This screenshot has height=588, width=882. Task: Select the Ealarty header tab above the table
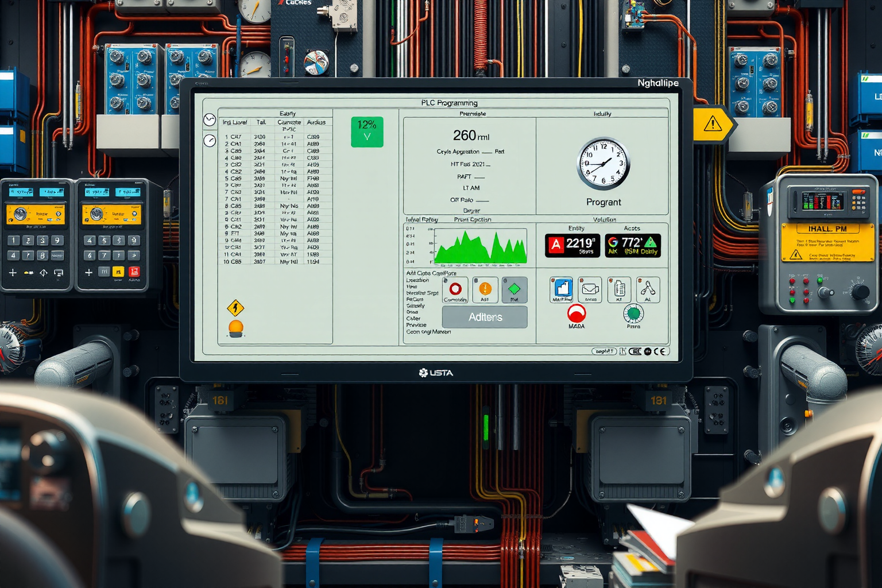(288, 114)
